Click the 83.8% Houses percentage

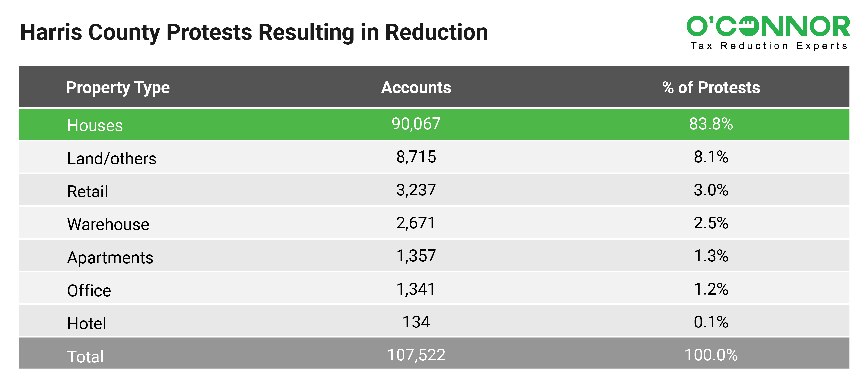tap(711, 124)
